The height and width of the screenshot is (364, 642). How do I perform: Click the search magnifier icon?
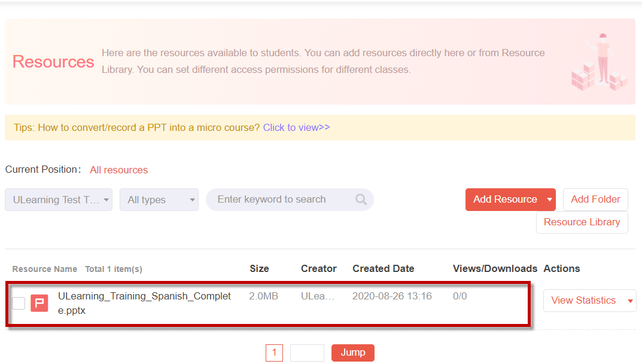(361, 199)
